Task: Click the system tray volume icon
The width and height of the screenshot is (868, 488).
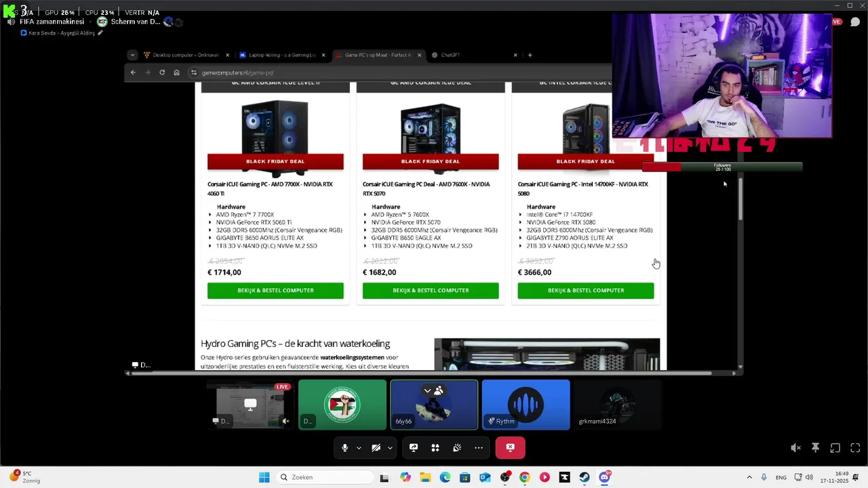Action: [x=809, y=477]
